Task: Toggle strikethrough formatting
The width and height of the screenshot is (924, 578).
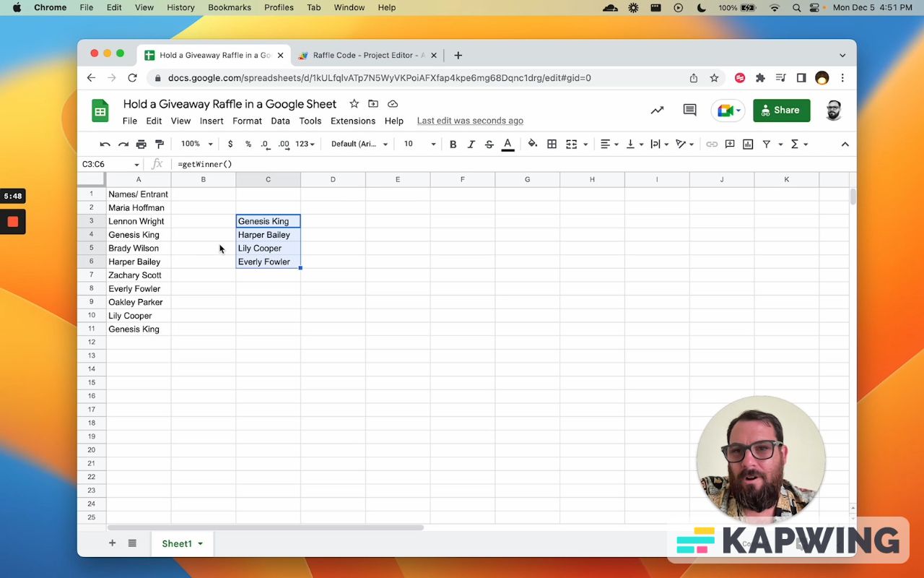Action: click(x=489, y=144)
